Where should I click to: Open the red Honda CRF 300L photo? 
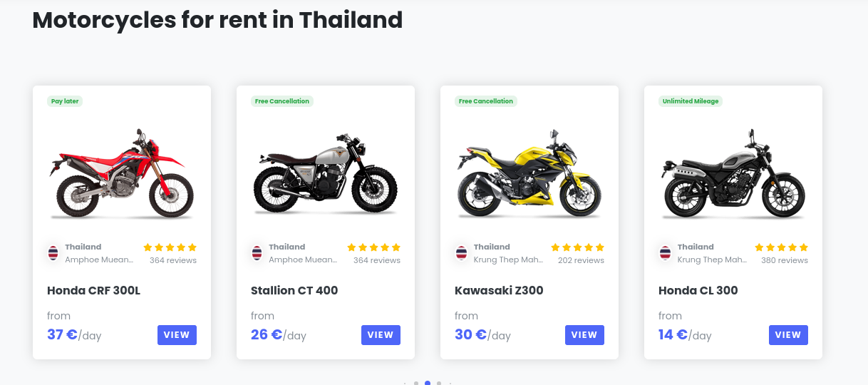pos(122,175)
